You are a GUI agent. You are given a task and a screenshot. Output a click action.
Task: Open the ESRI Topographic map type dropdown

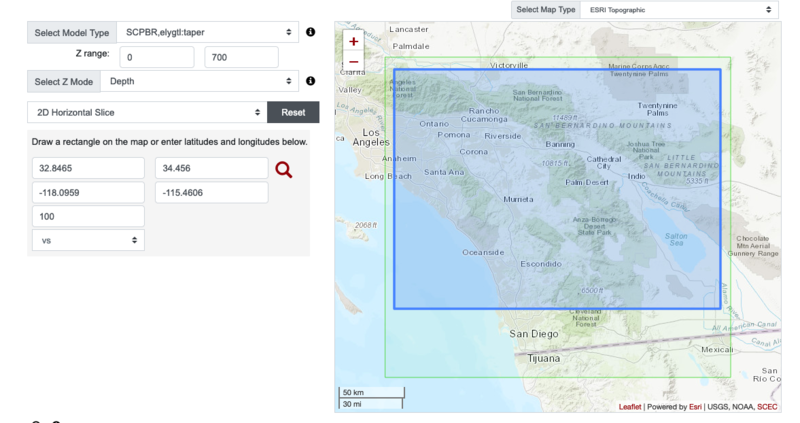(x=679, y=10)
